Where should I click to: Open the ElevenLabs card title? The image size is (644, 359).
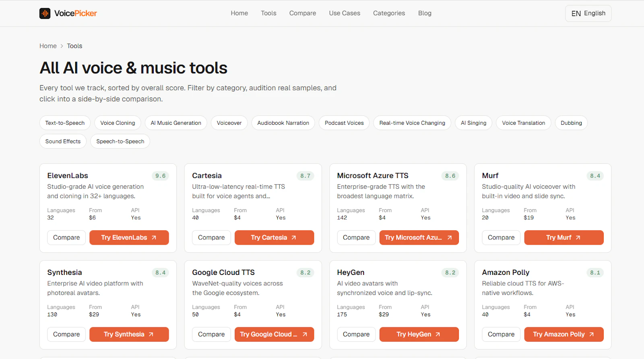click(x=68, y=175)
